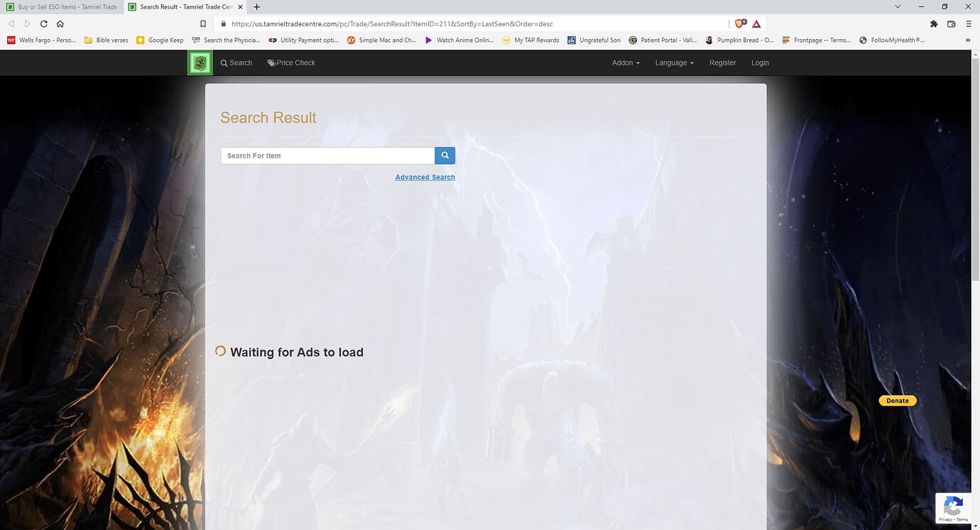Open the Bible verses bookmark folder

pyautogui.click(x=107, y=40)
